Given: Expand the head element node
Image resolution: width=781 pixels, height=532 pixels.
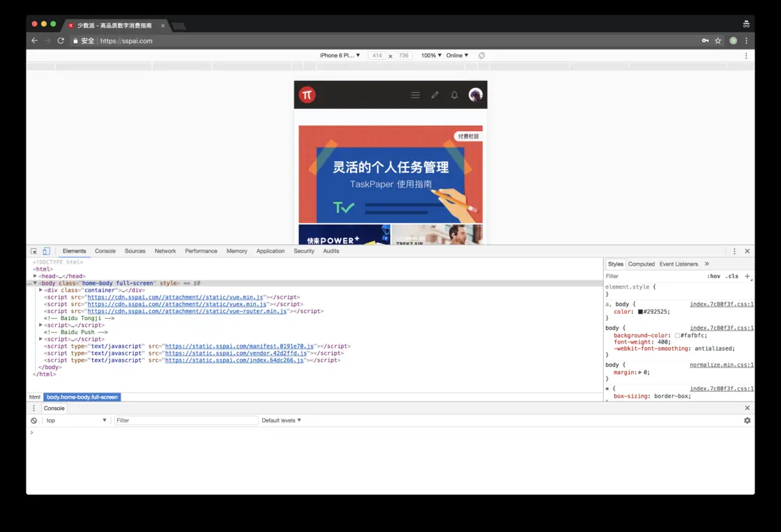Looking at the screenshot, I should coord(35,276).
